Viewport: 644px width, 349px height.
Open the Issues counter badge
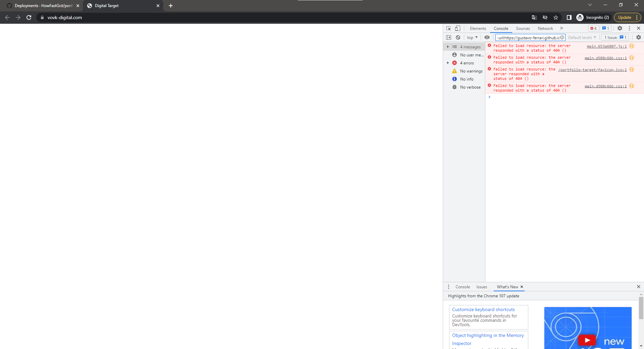point(606,28)
